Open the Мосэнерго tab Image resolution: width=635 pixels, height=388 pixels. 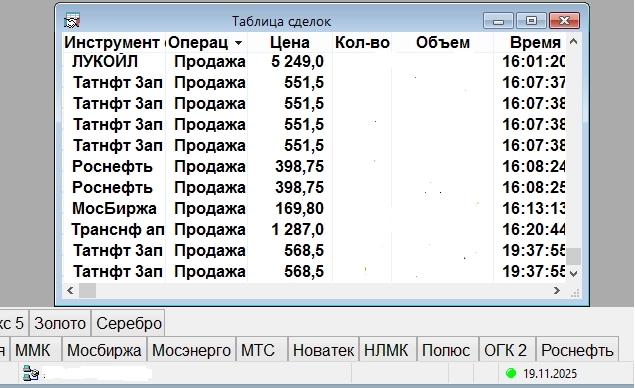point(191,350)
